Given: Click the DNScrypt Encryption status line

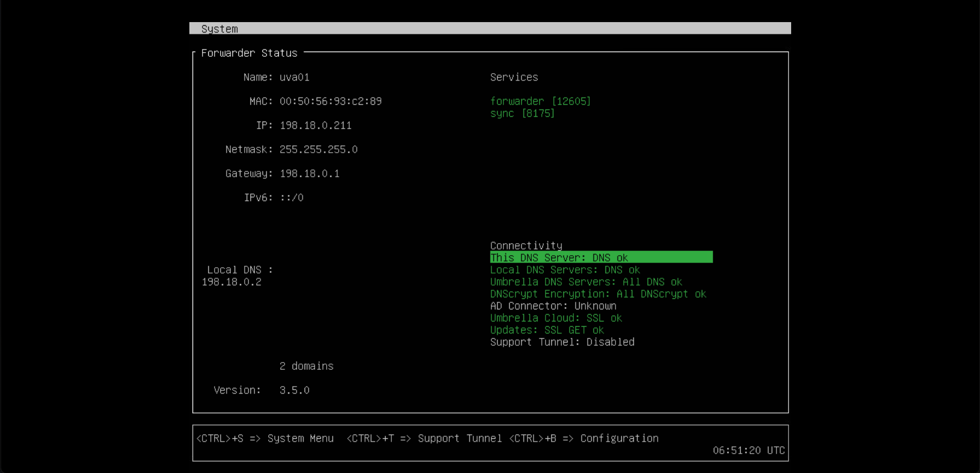Looking at the screenshot, I should pos(598,294).
